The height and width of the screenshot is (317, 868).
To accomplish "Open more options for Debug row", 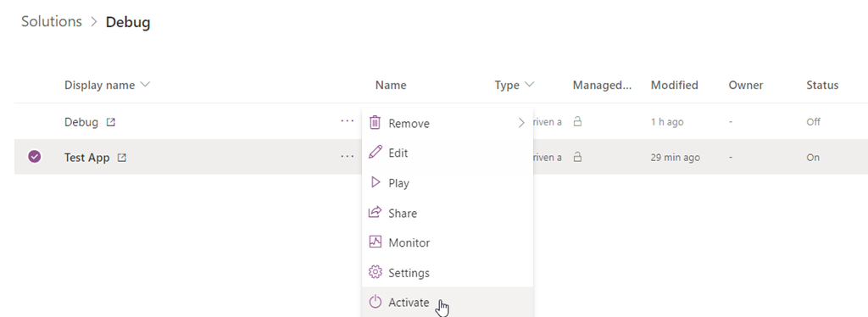I will tap(347, 120).
